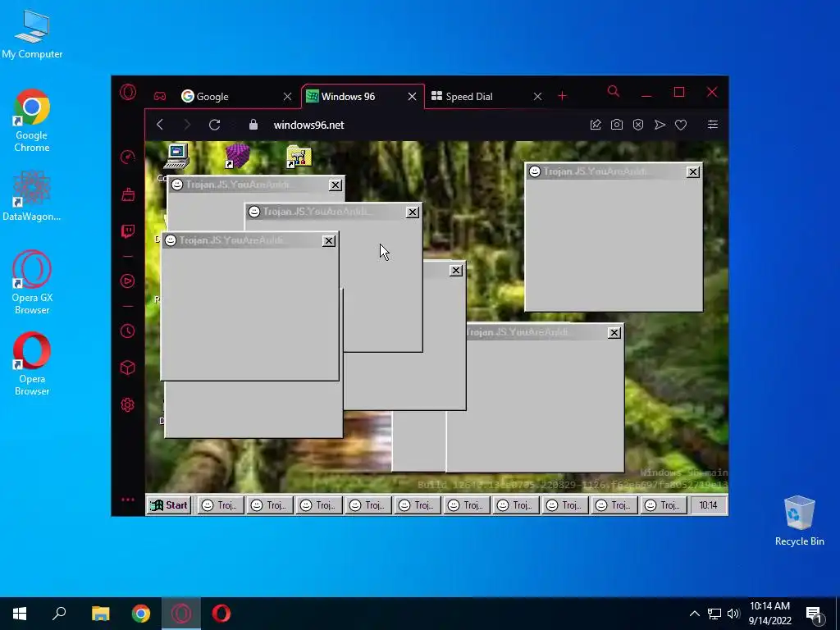Open My Flow send arrow icon
The height and width of the screenshot is (630, 840).
[x=660, y=125]
